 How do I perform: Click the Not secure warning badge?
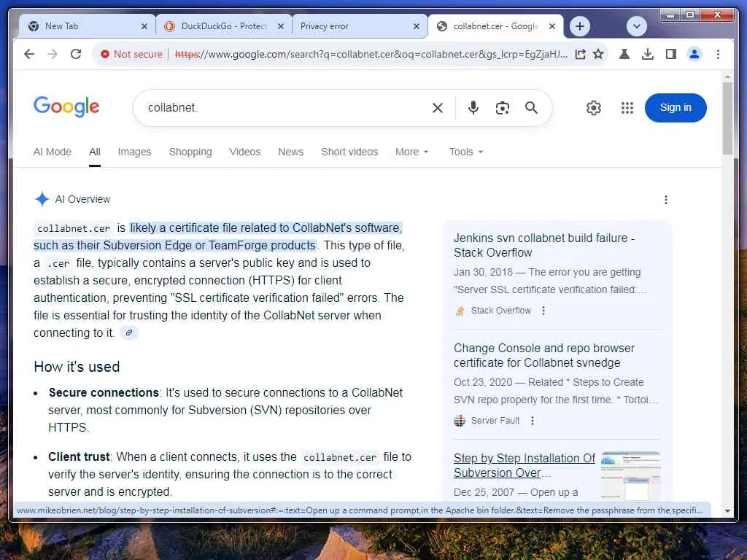click(x=132, y=54)
